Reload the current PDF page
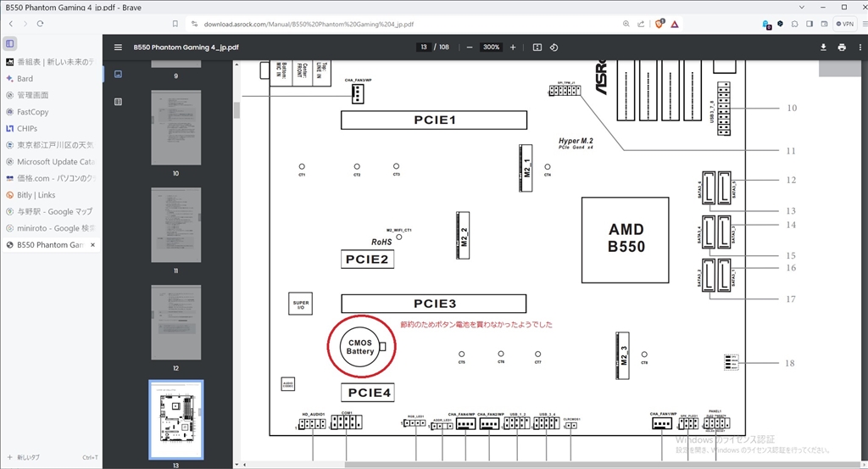 coord(40,24)
